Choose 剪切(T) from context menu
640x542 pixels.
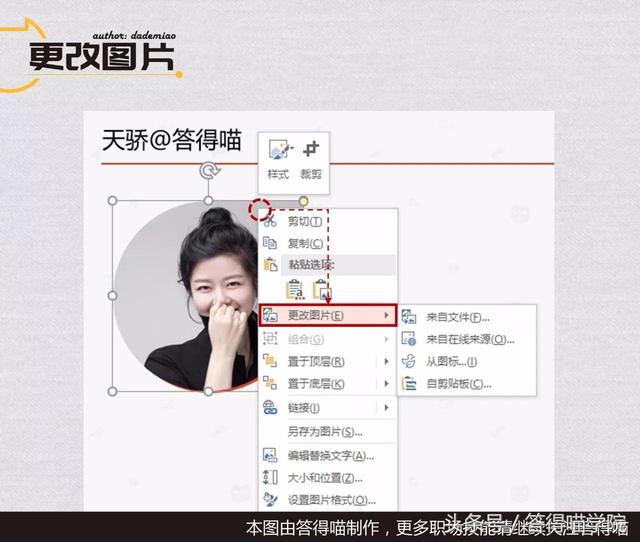pos(305,222)
